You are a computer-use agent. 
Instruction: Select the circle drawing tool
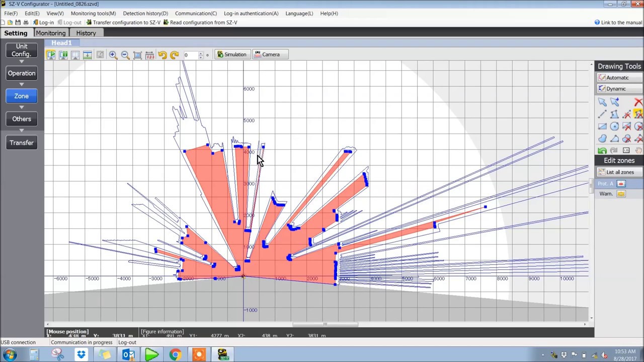614,127
